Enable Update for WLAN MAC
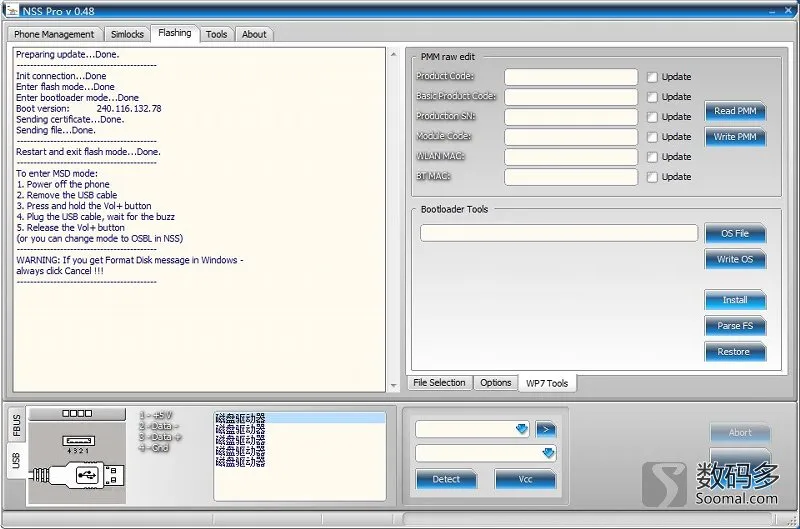The height and width of the screenshot is (529, 800). tap(652, 157)
